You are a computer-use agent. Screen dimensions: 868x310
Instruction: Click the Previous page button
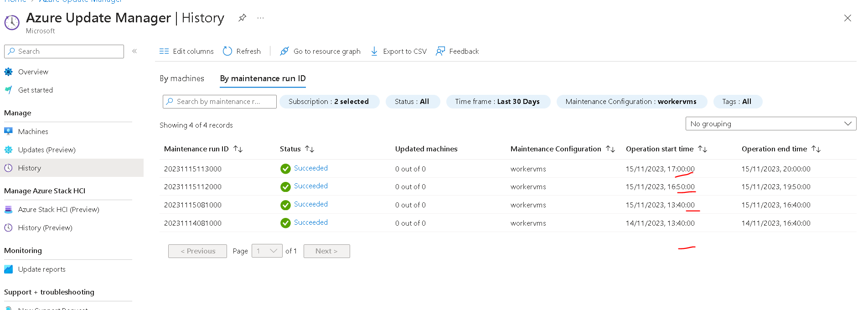coord(197,251)
